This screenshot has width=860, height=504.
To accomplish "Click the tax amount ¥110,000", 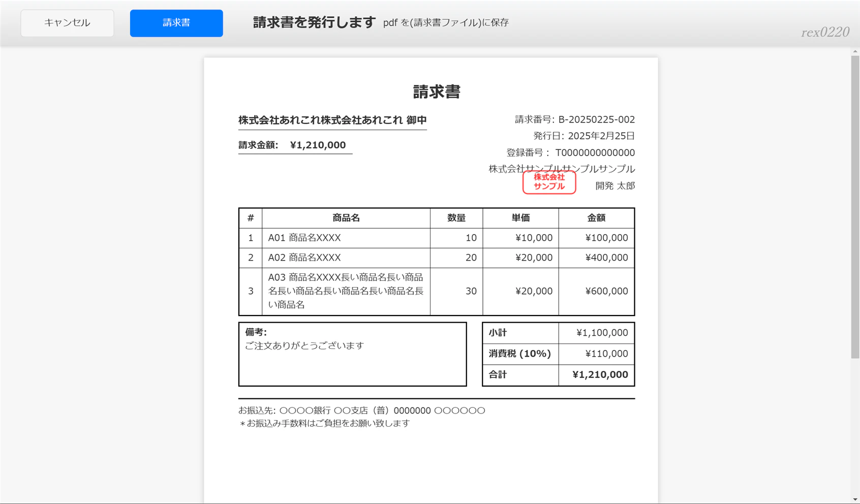I will pos(596,354).
